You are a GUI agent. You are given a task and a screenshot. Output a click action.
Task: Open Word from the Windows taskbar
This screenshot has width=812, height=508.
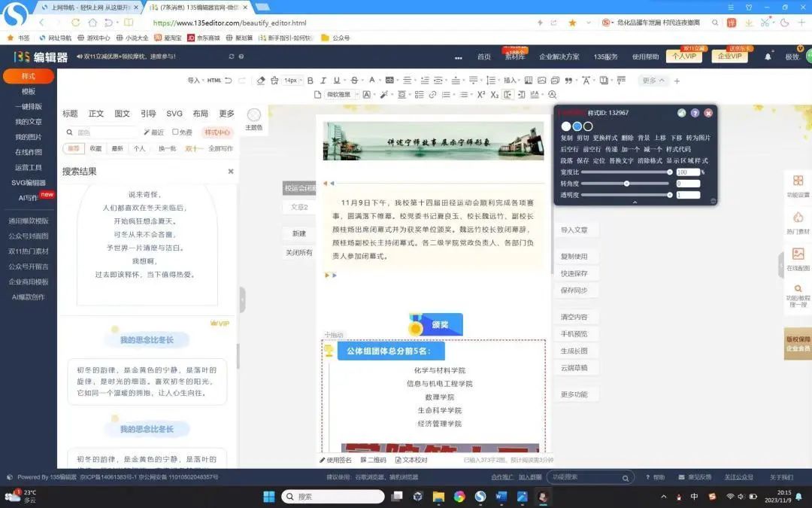tap(501, 497)
